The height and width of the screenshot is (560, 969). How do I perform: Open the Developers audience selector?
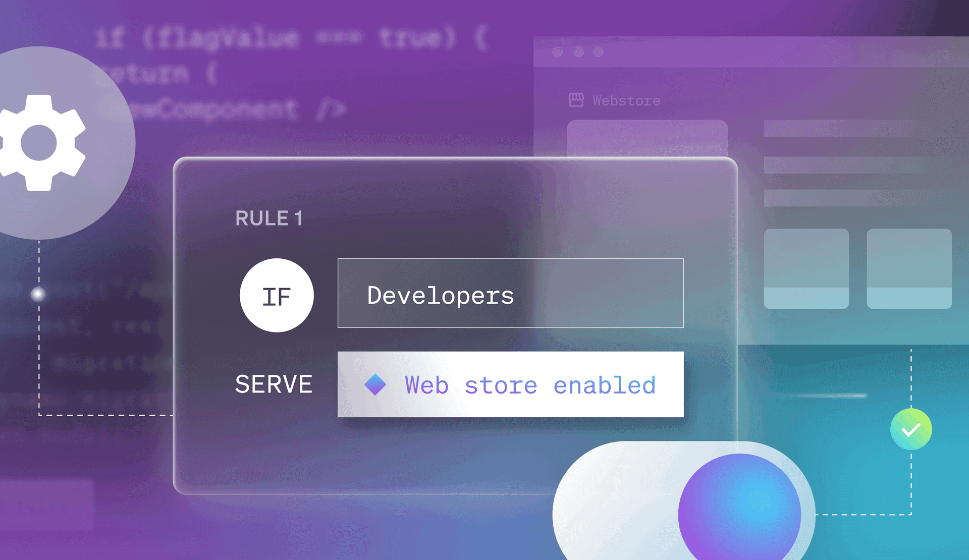click(510, 294)
